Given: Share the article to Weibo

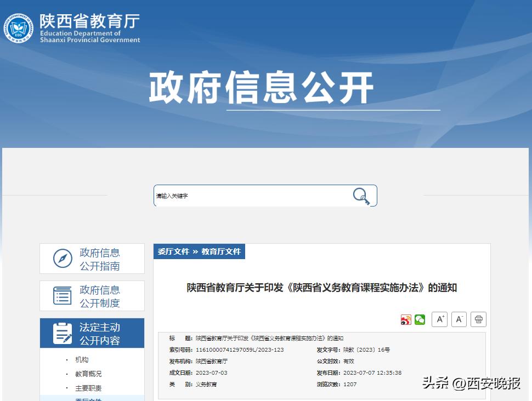Looking at the screenshot, I should [x=406, y=319].
